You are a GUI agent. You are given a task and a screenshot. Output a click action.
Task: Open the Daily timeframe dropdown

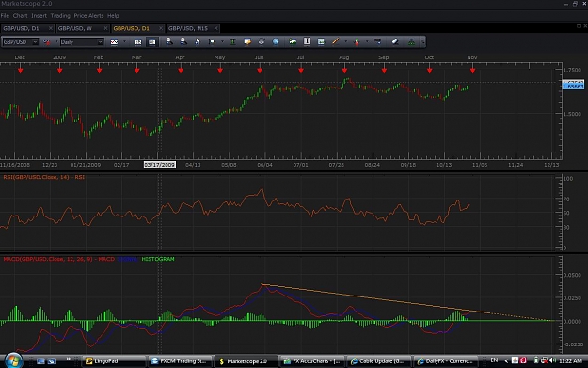point(81,42)
